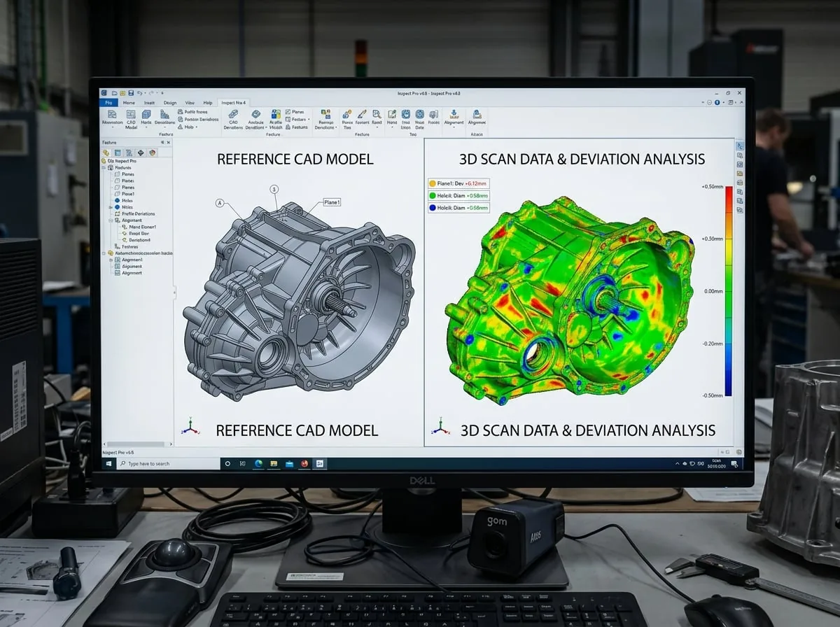Click the Plane1 Dev +6.12mm deviation label
This screenshot has width=840, height=627.
458,183
